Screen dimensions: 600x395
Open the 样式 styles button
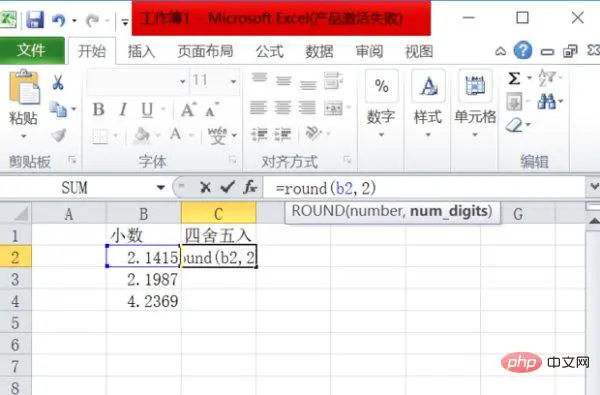tap(428, 104)
